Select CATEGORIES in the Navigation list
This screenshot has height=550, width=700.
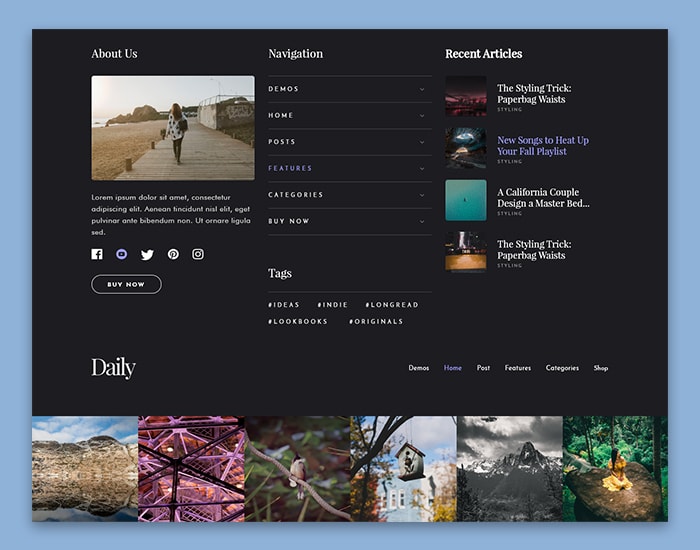pos(296,195)
